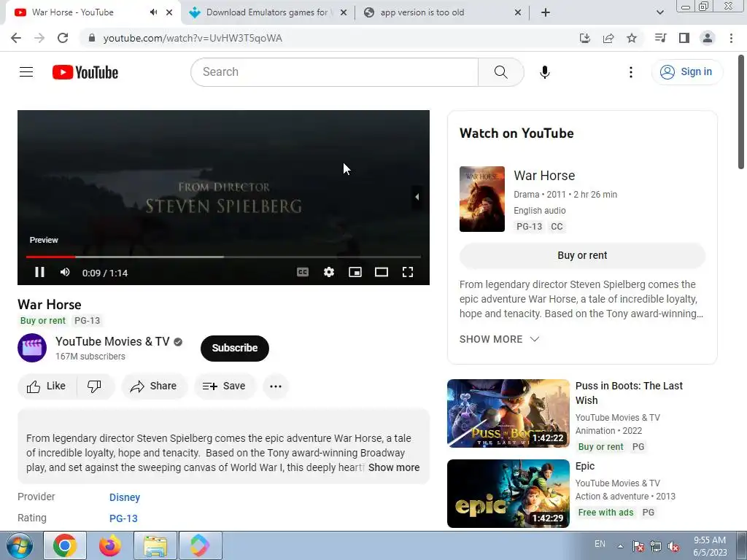Open video player settings gear

tap(329, 272)
